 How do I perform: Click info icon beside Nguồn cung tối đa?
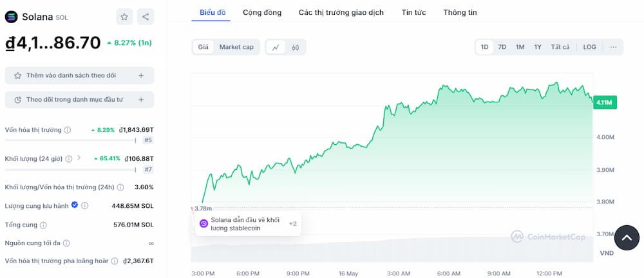click(x=66, y=243)
